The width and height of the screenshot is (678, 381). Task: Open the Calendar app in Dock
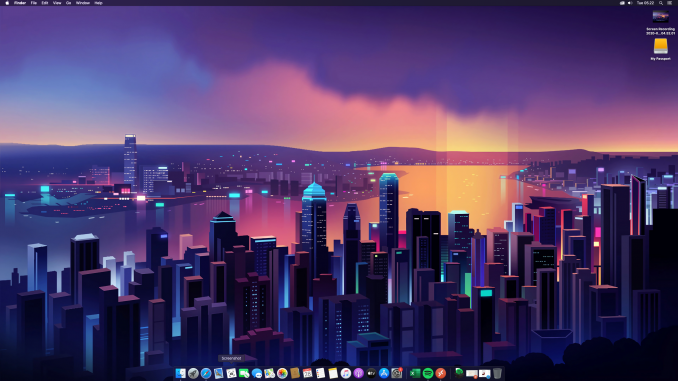[307, 373]
